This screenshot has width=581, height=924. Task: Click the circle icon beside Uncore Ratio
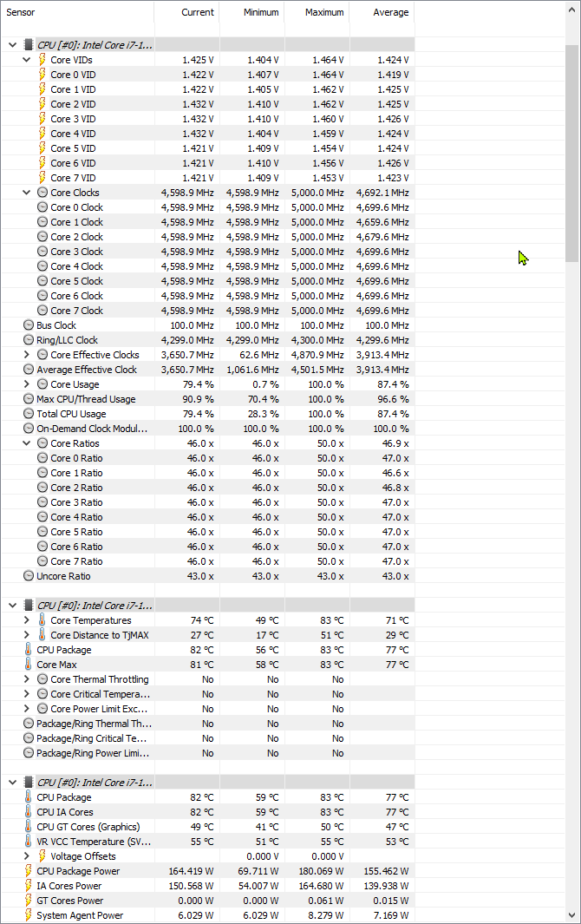tap(29, 576)
